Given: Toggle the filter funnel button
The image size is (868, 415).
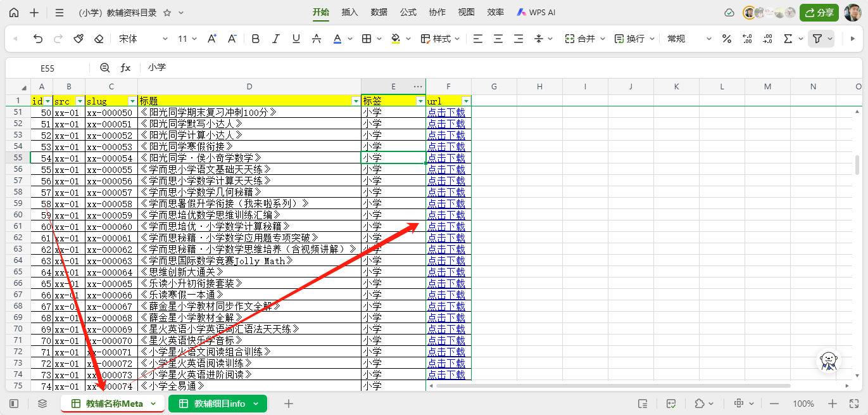Looking at the screenshot, I should point(817,39).
